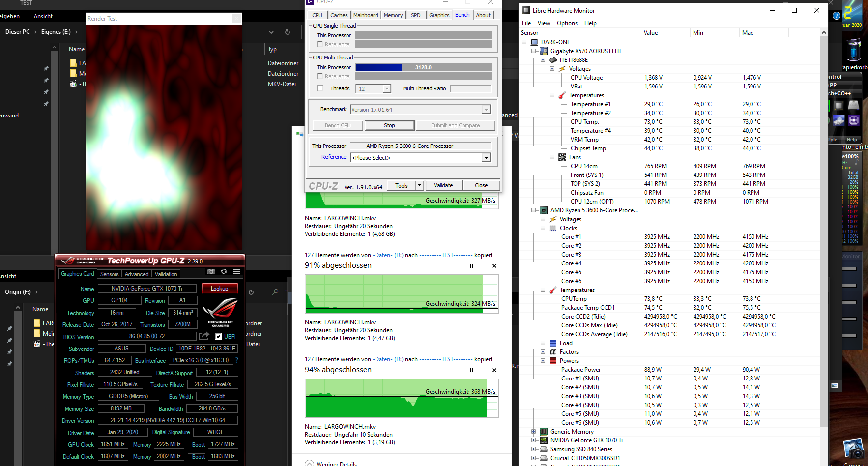The width and height of the screenshot is (868, 466).
Task: Pause the 94% copy operation
Action: click(471, 370)
